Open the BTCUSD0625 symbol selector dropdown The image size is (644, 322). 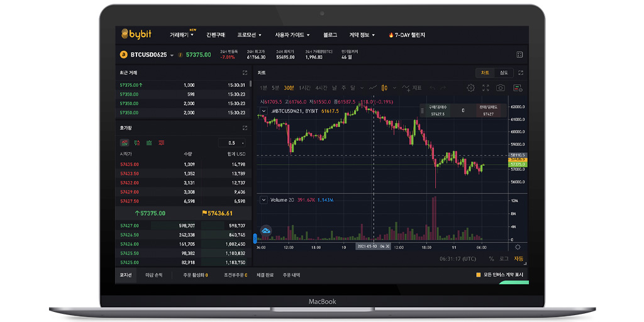pyautogui.click(x=172, y=55)
